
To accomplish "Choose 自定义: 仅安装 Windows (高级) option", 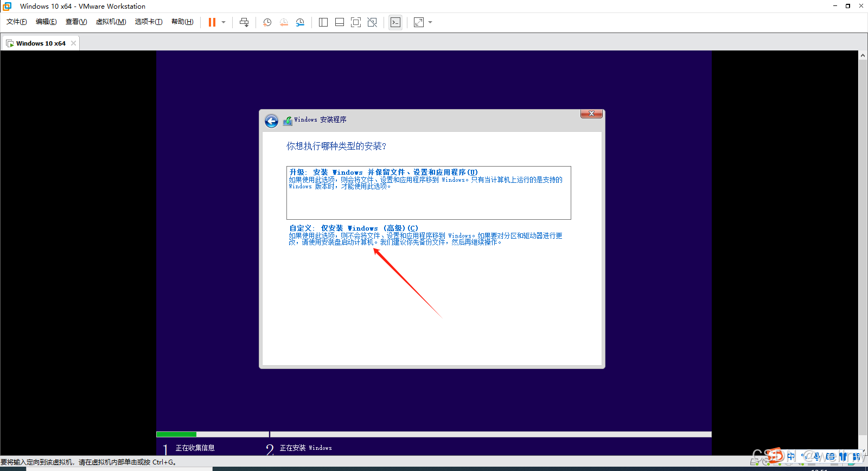I will click(x=426, y=235).
